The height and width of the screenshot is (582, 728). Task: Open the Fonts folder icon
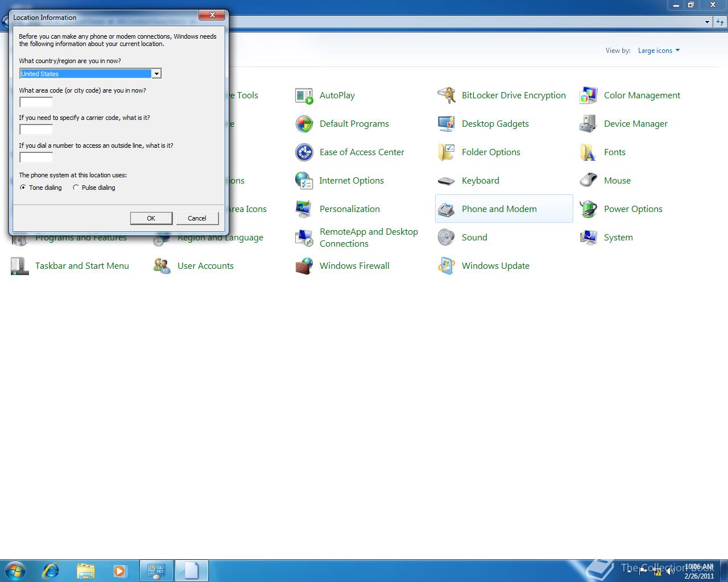coord(589,152)
